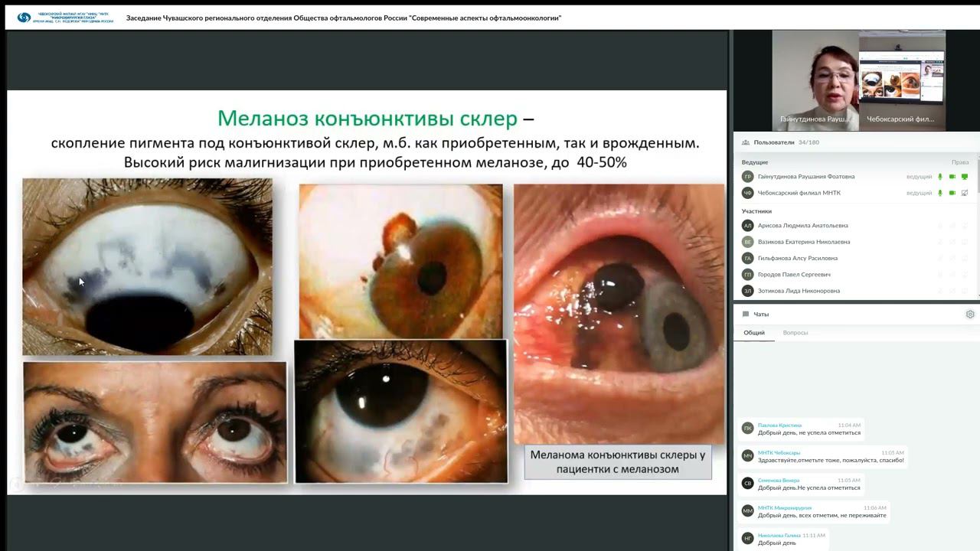Click the ЗЛ avatar of Зотикова
This screenshot has width=980, height=551.
[748, 291]
